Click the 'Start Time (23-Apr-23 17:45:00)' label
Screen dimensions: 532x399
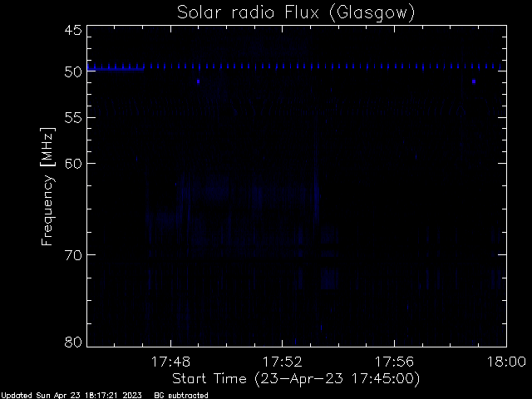[x=296, y=379]
